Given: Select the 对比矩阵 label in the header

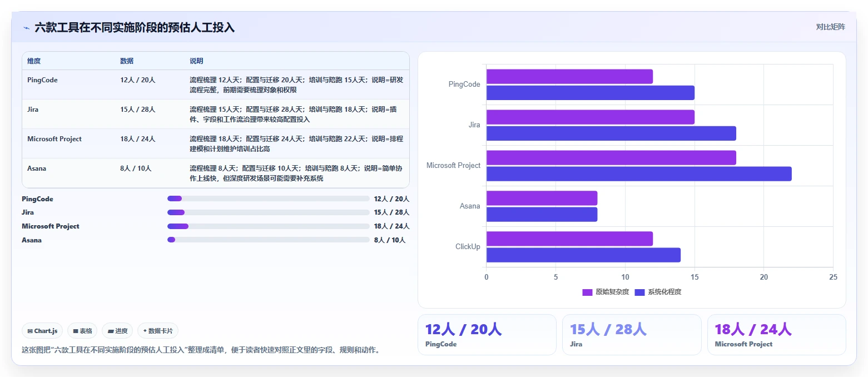Looking at the screenshot, I should point(830,27).
